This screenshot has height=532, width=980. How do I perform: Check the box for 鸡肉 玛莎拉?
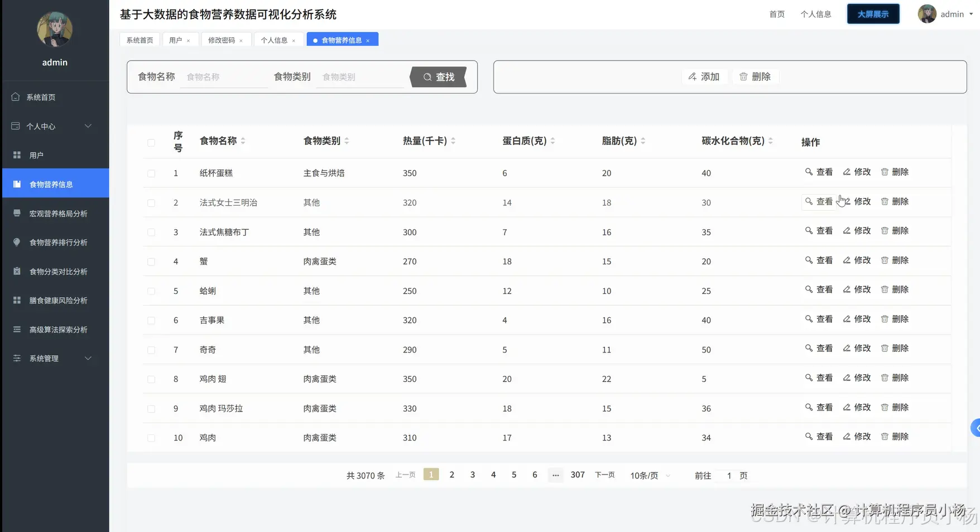[151, 409]
